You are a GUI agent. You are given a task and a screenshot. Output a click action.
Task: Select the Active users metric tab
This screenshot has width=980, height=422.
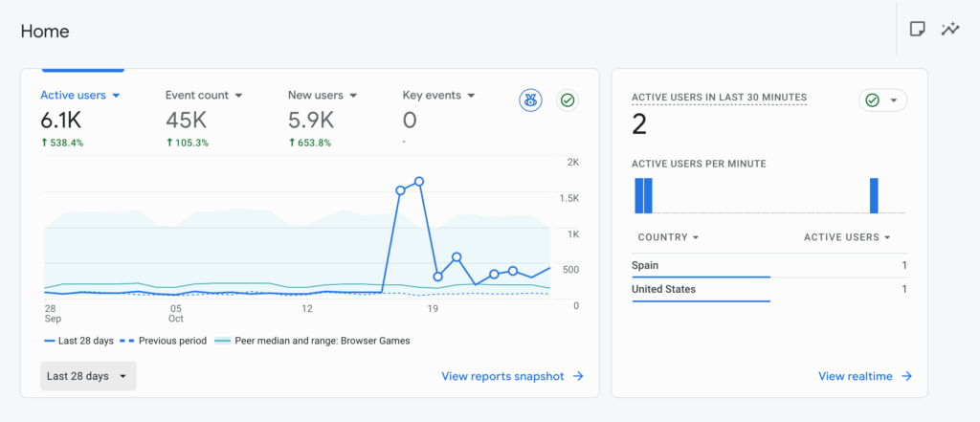(79, 96)
